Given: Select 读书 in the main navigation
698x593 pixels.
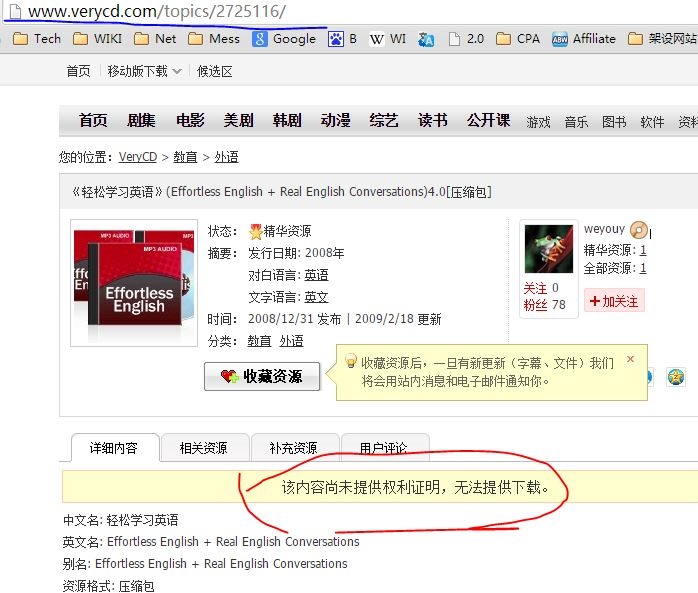Looking at the screenshot, I should point(432,120).
